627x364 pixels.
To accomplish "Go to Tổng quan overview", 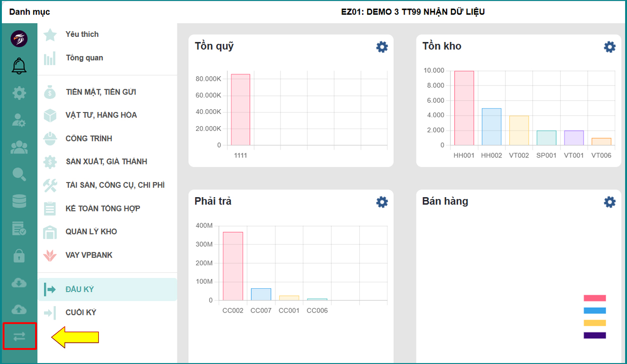I will pyautogui.click(x=84, y=58).
